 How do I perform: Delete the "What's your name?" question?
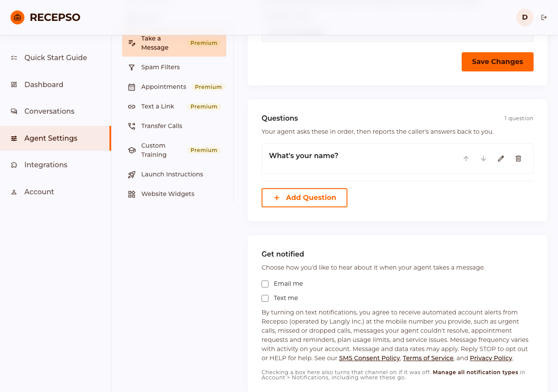(518, 159)
